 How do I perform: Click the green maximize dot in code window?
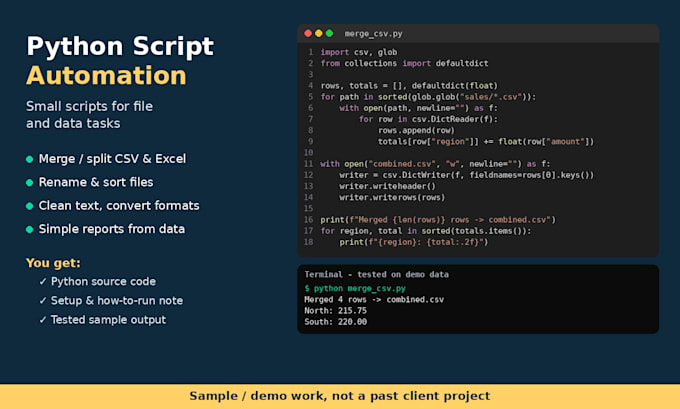pos(329,33)
